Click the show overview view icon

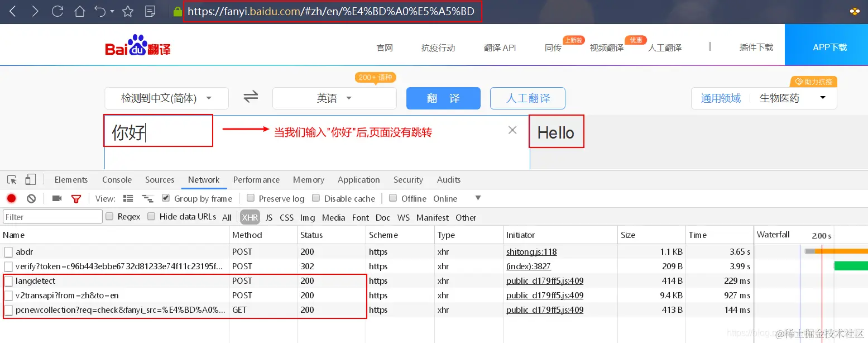(x=148, y=198)
